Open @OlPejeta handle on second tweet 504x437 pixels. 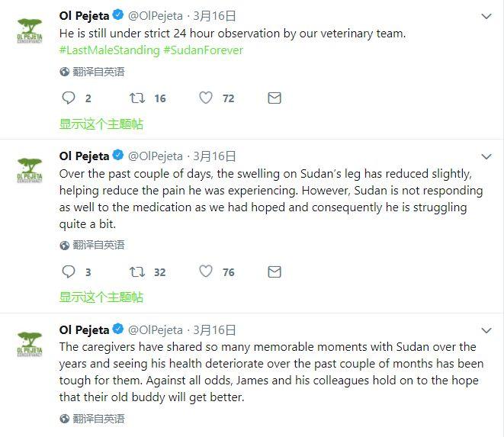coord(156,156)
